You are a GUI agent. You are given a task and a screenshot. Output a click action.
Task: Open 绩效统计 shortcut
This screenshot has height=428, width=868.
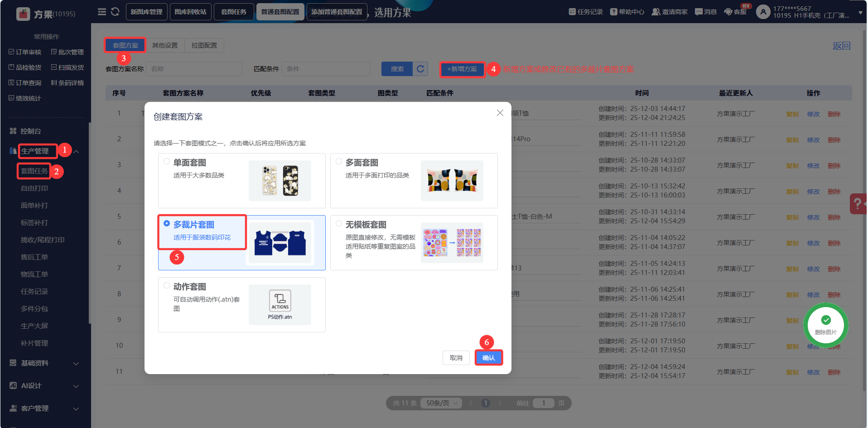point(25,98)
